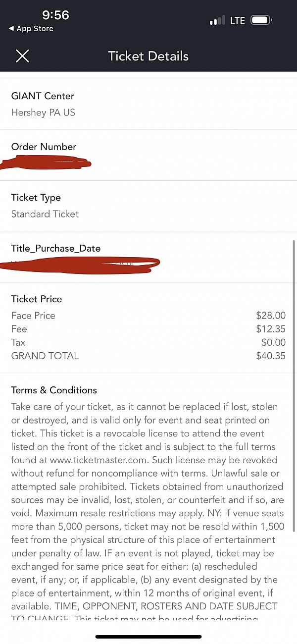This screenshot has width=297, height=644.
Task: Tap the GRAND TOTAL $40.35 row
Action: pos(148,356)
